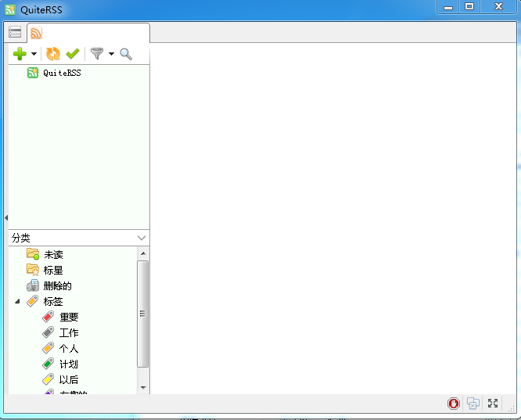This screenshot has height=420, width=521.
Task: Click the overlapping windows icon in status bar
Action: pyautogui.click(x=473, y=404)
